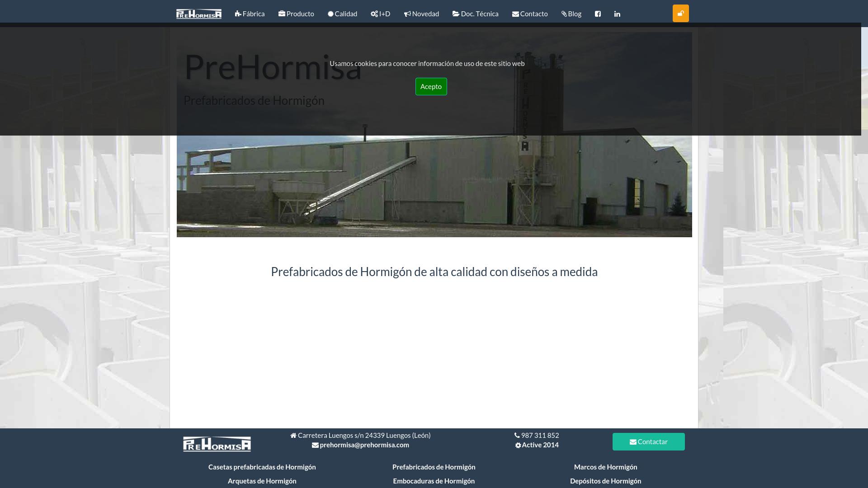Open the LinkedIn icon link
868x488 pixels.
coord(617,14)
